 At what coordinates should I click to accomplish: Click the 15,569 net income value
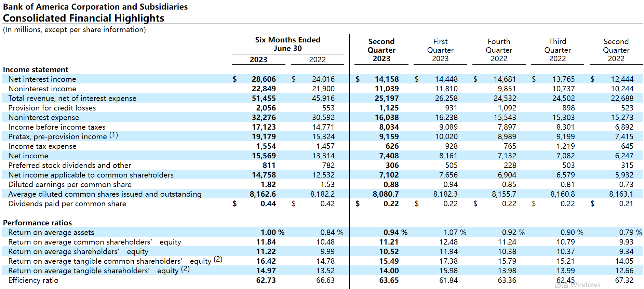264,156
